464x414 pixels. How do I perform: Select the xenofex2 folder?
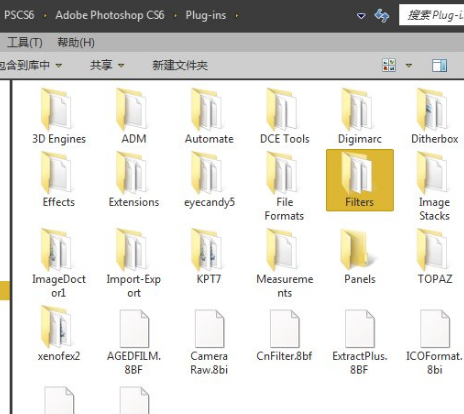coord(59,333)
